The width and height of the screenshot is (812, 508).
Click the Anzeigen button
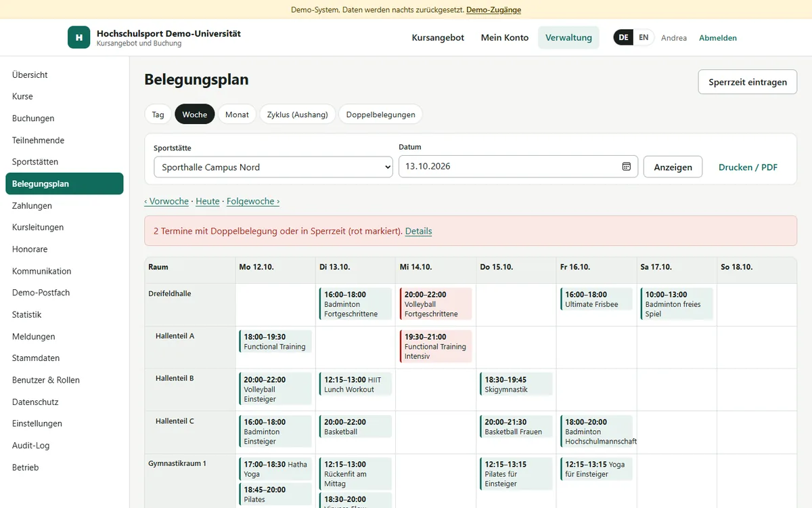(673, 167)
